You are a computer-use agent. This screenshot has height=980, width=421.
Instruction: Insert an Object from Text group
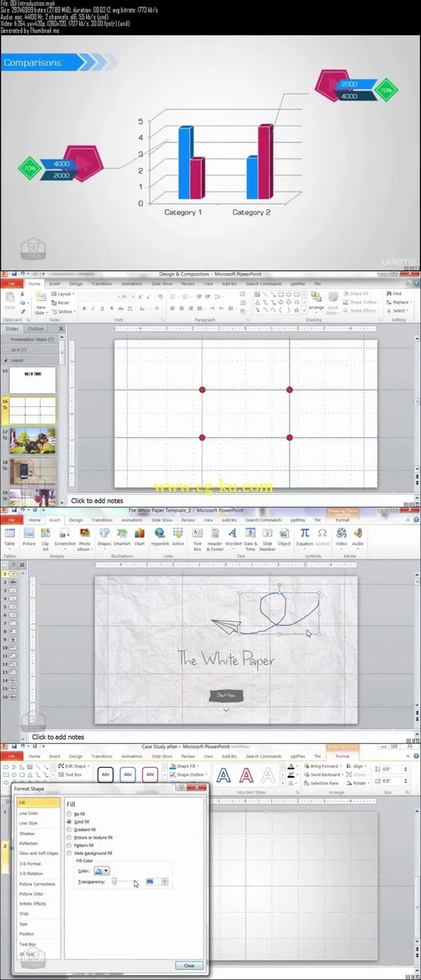point(285,539)
